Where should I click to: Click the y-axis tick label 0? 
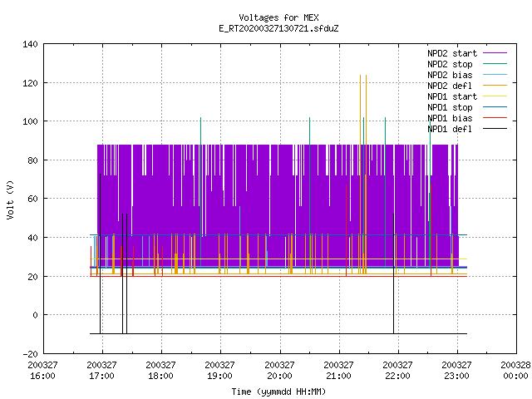coord(35,315)
